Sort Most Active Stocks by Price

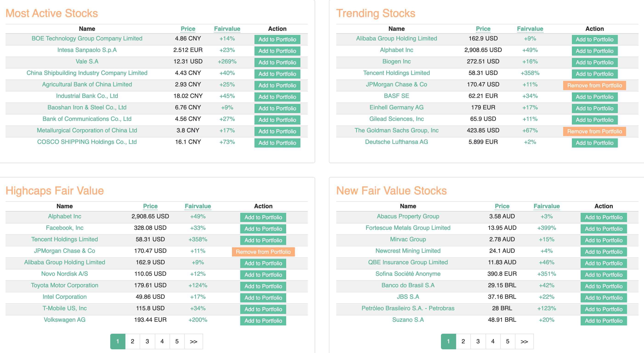[x=188, y=29]
